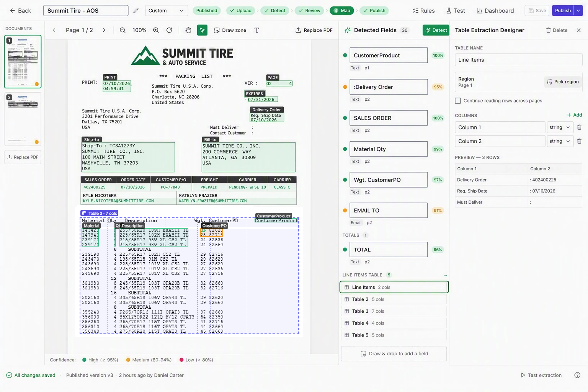The image size is (588, 392).
Task: Select page 2 thumbnail
Action: 23,119
